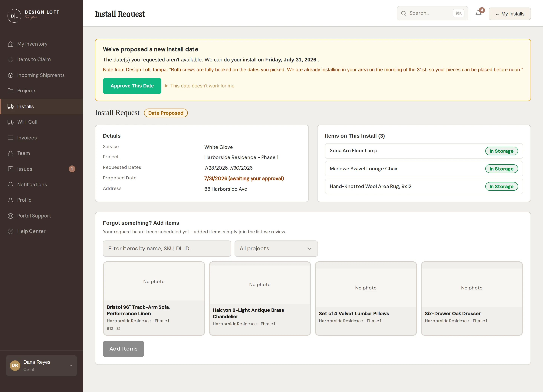The height and width of the screenshot is (392, 543).
Task: Click the Issues count badge '1'
Action: click(72, 169)
